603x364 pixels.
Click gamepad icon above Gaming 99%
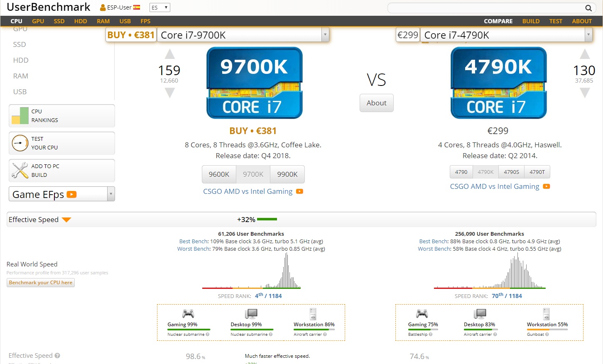pos(188,313)
